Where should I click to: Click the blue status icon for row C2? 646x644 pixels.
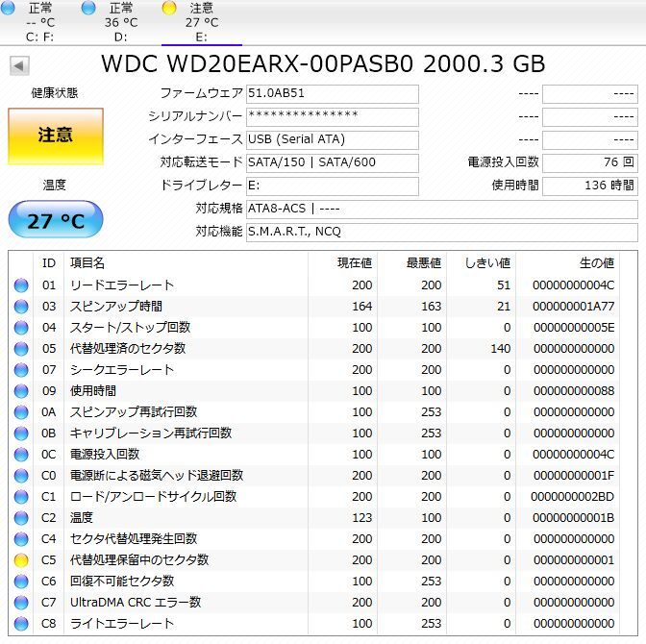point(21,518)
